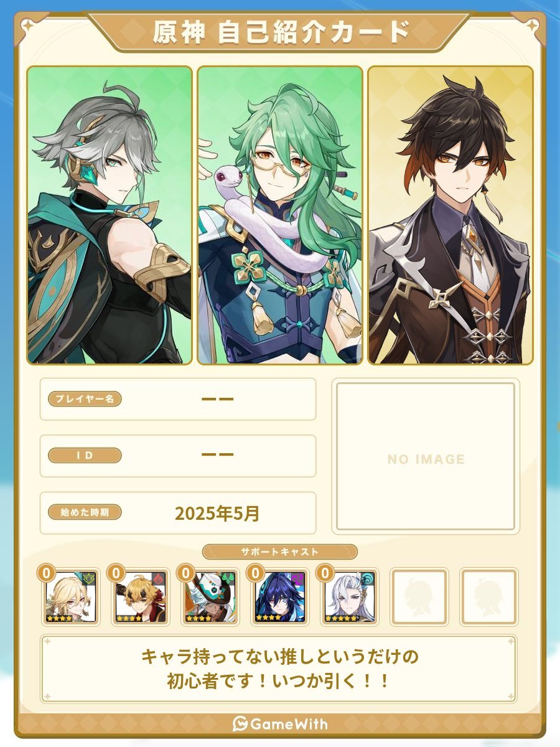This screenshot has width=560, height=747.
Task: Click the constellation 0 badge on Thoma
Action: (x=116, y=573)
